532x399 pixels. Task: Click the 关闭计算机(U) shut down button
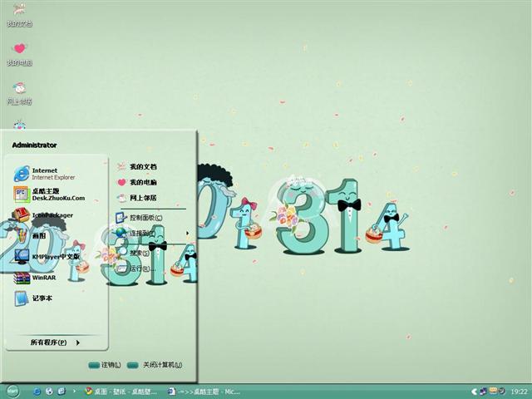coord(155,365)
